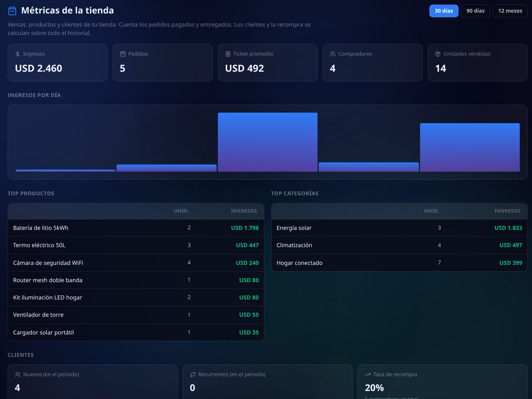Switch to the 12 meses period
Image resolution: width=532 pixels, height=399 pixels.
[510, 11]
